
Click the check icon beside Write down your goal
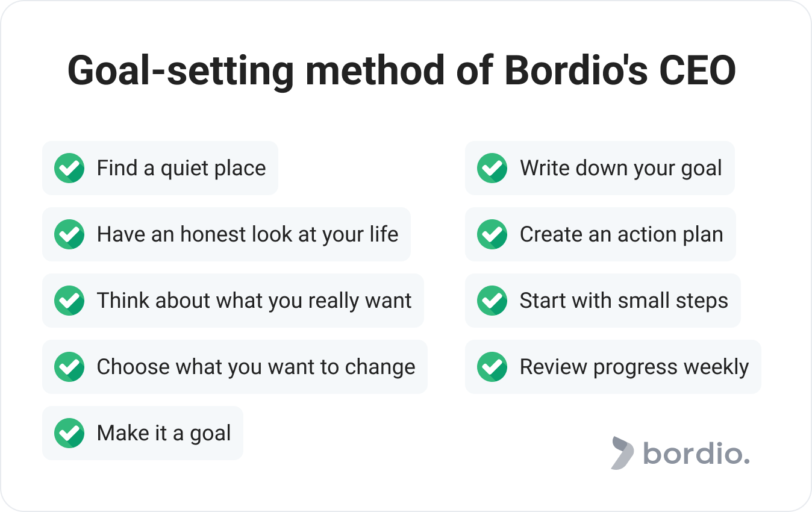(492, 168)
